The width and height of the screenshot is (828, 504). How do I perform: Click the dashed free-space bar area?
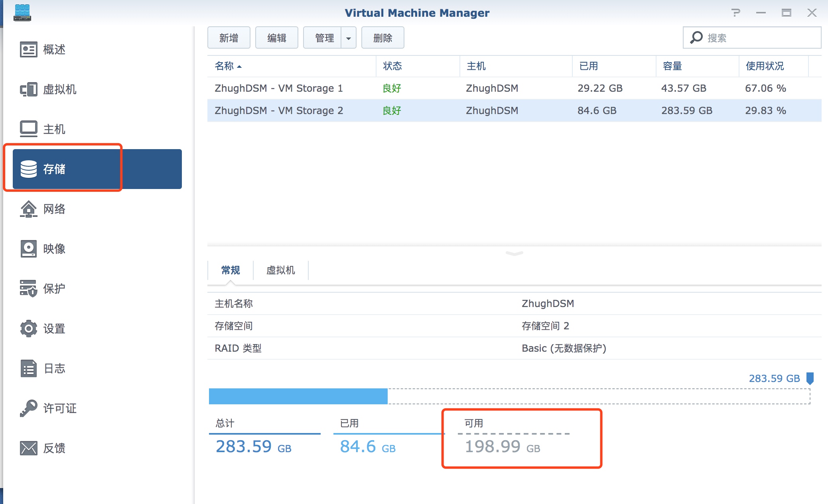(599, 396)
